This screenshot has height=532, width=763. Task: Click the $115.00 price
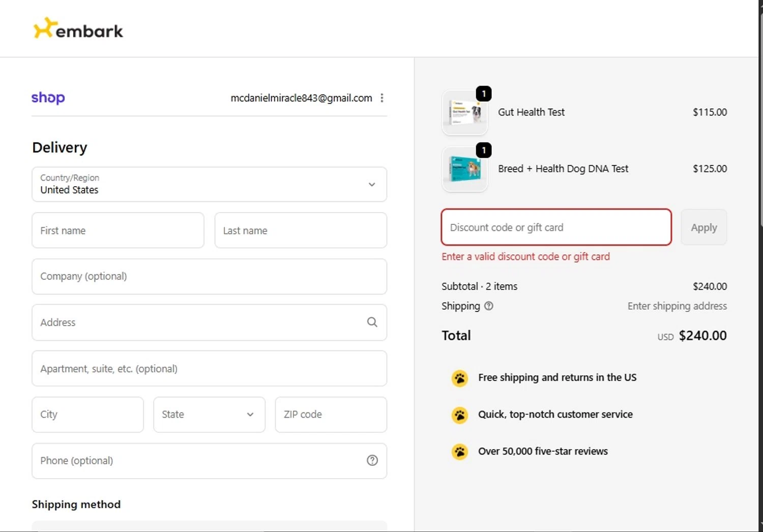(x=710, y=112)
